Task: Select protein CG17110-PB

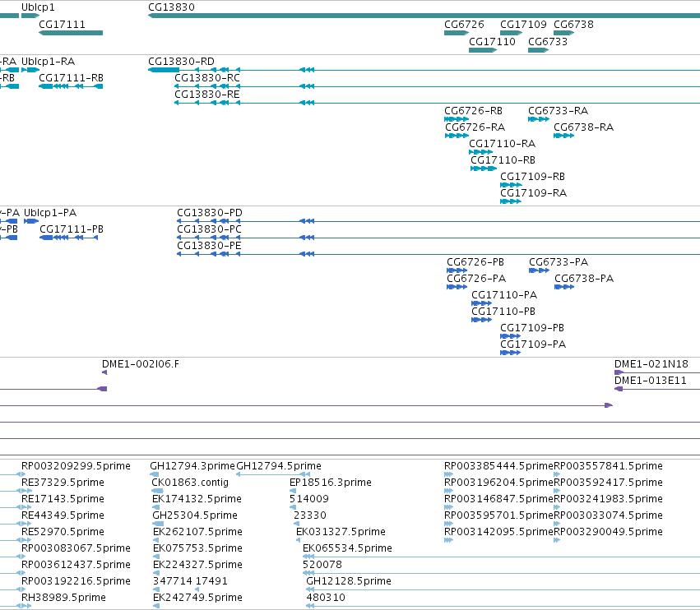Action: (482, 320)
